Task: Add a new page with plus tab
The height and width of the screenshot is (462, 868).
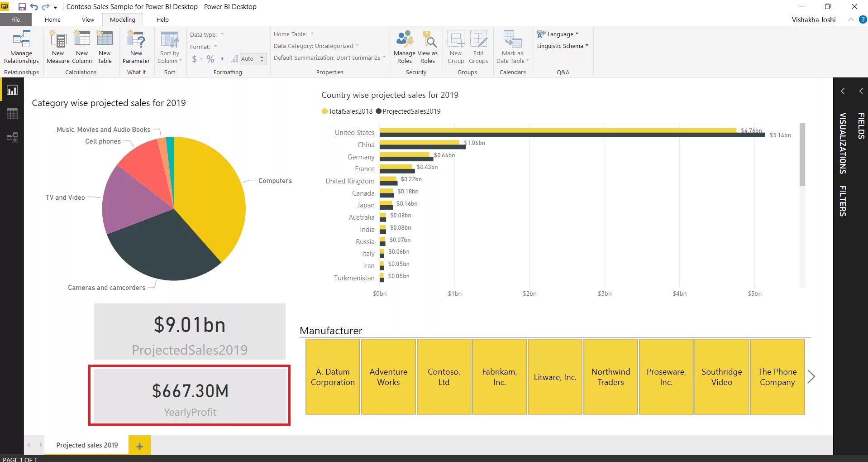Action: tap(139, 446)
